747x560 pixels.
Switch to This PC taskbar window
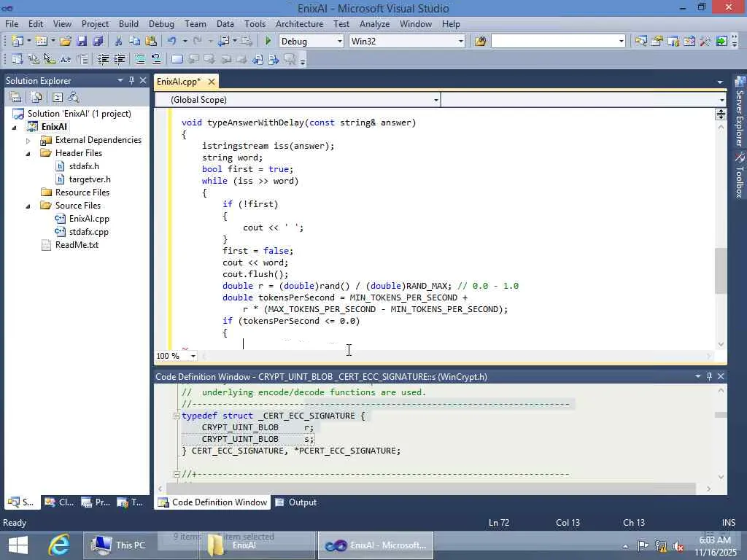pyautogui.click(x=139, y=545)
